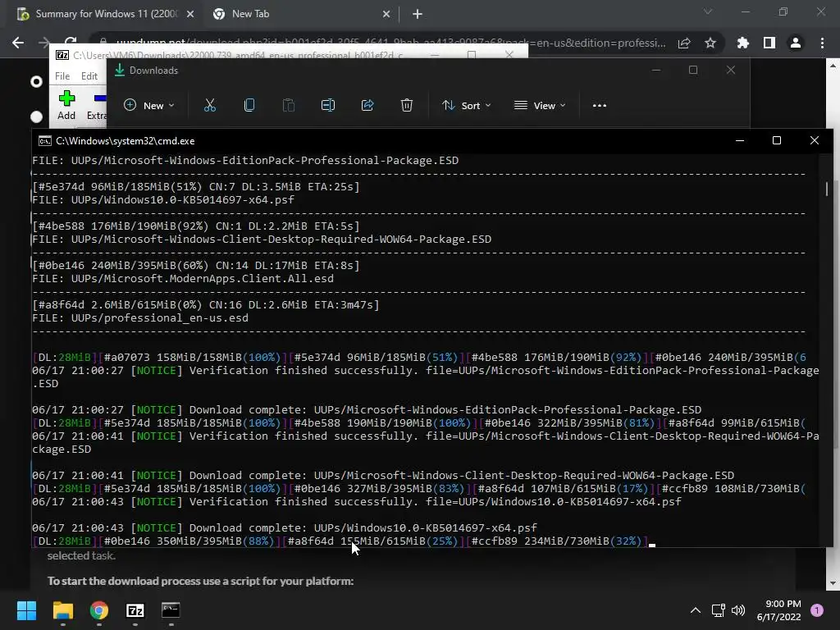Maximize the cmd.exe window
Viewport: 840px width, 630px height.
pyautogui.click(x=777, y=140)
